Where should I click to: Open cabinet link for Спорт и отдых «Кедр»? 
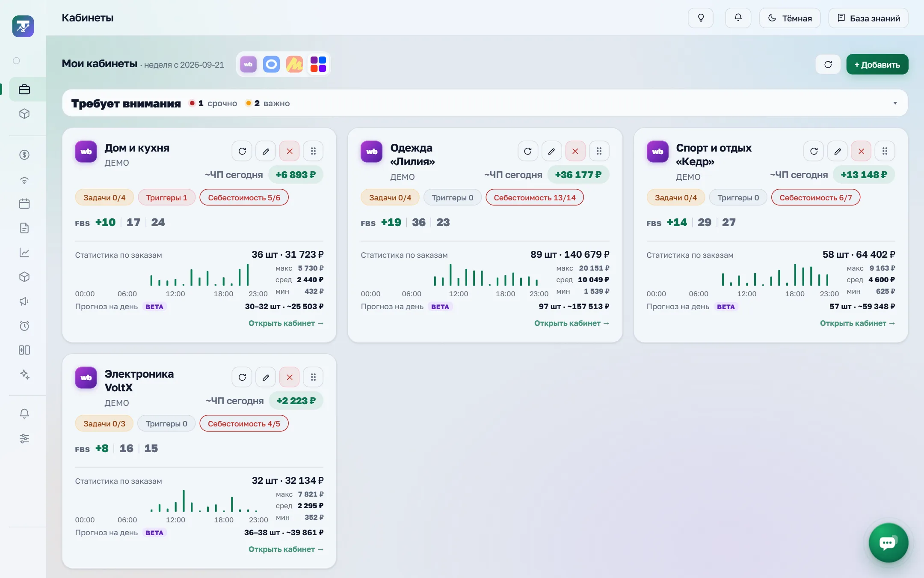click(x=857, y=323)
